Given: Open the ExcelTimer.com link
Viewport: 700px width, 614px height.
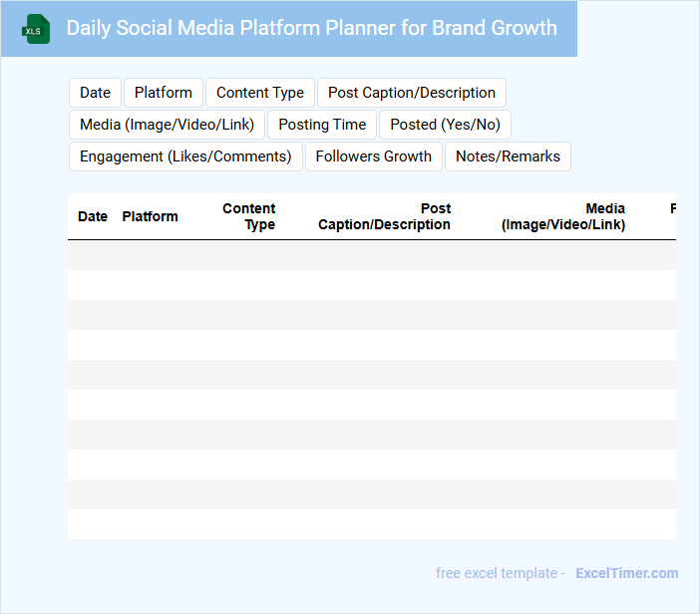Looking at the screenshot, I should click(x=627, y=573).
